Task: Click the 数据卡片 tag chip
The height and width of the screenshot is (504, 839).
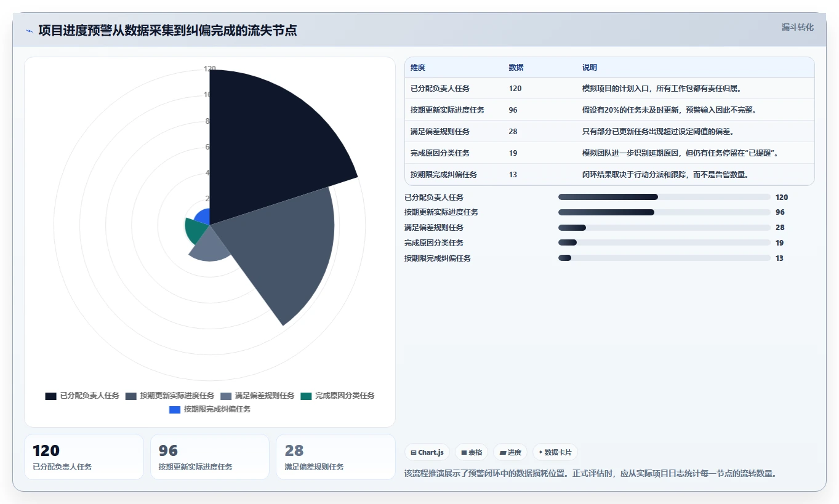Action: [555, 452]
